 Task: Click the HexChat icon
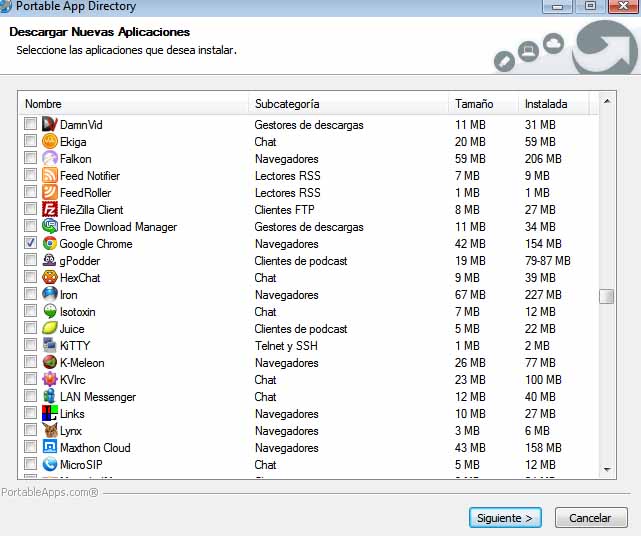[49, 277]
